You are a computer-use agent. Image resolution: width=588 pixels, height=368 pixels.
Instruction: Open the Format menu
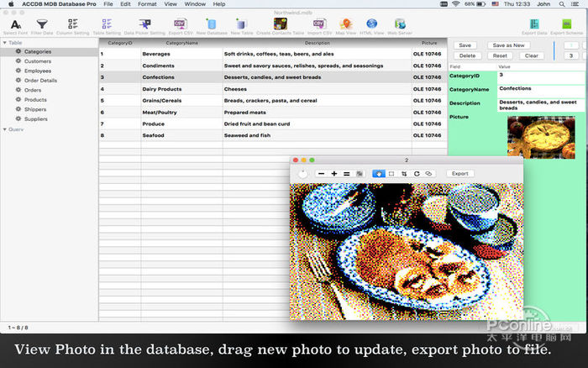tap(147, 4)
